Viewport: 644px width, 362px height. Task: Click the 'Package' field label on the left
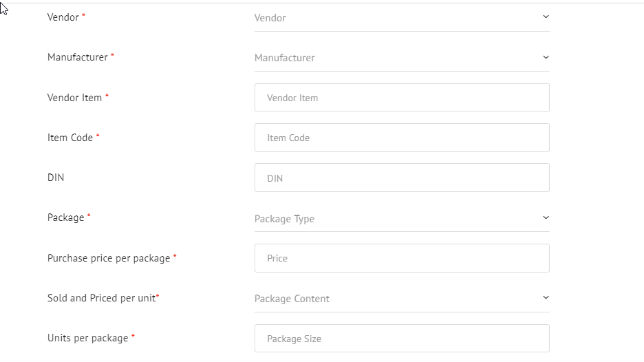pos(66,217)
